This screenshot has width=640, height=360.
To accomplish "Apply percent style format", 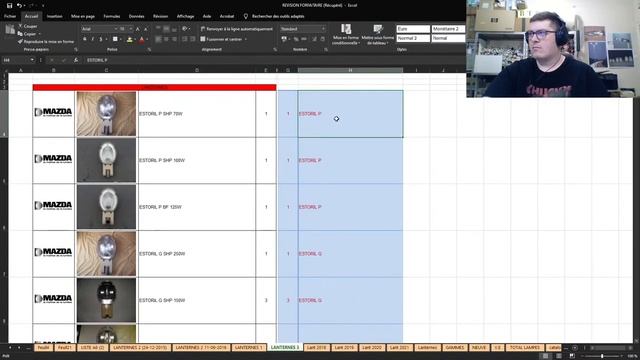I will point(296,39).
